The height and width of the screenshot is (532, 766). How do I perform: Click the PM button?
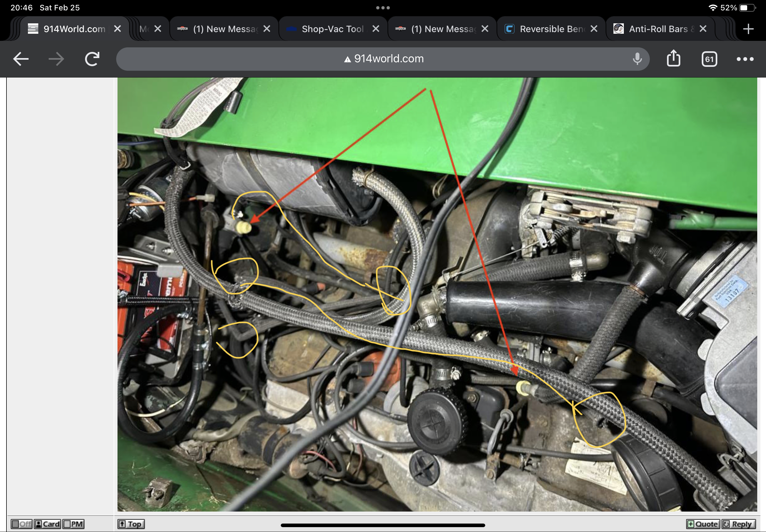click(x=73, y=524)
